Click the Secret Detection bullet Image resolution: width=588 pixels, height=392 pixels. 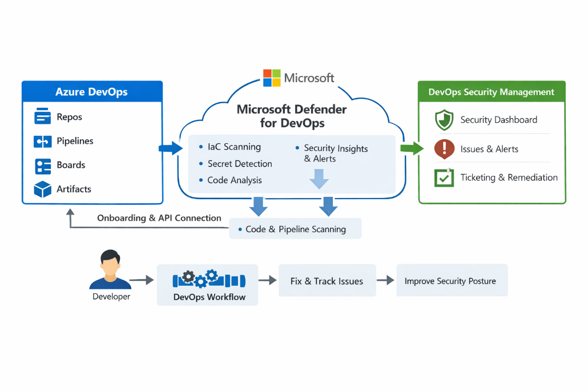pos(236,163)
